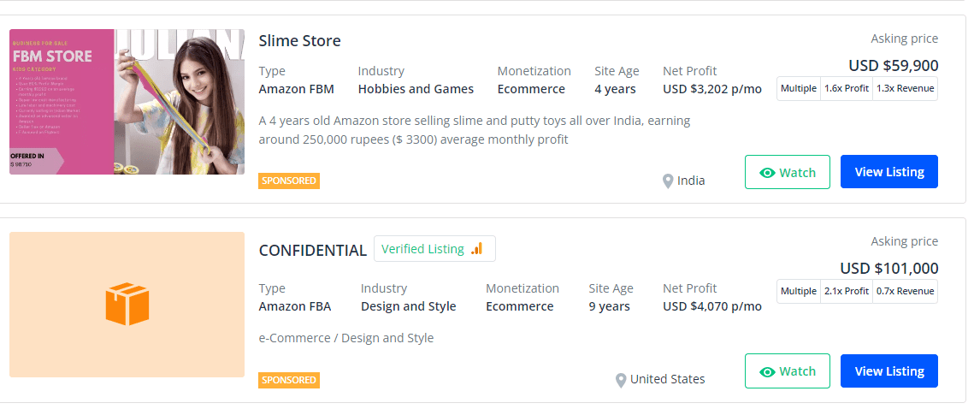Open the Slime Store title link
The width and height of the screenshot is (980, 415).
point(299,41)
